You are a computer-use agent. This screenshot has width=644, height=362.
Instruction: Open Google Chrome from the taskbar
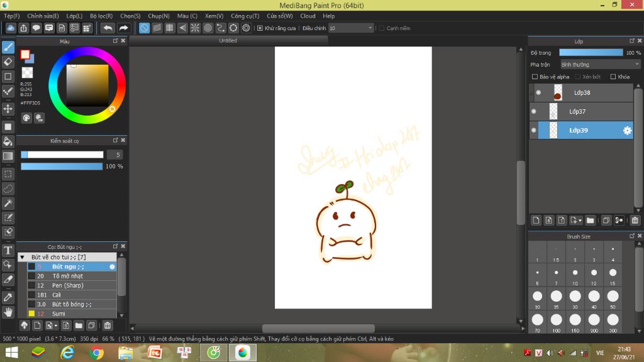point(96,353)
